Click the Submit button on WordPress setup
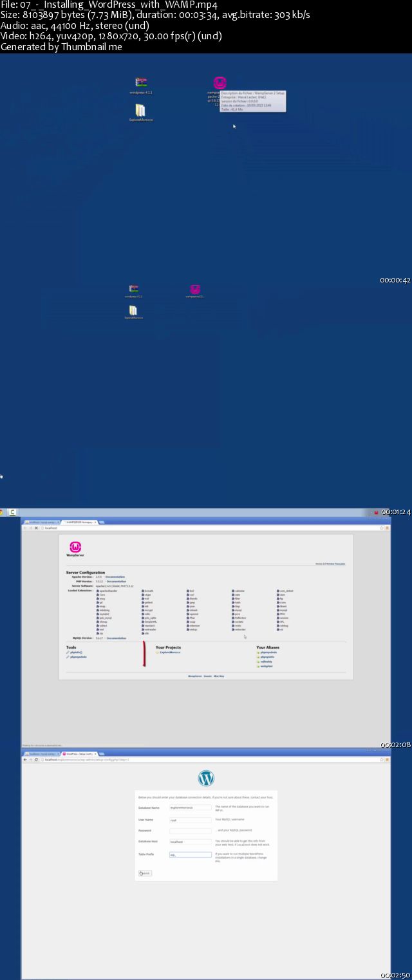Screen dimensions: 412x980 (x=145, y=873)
